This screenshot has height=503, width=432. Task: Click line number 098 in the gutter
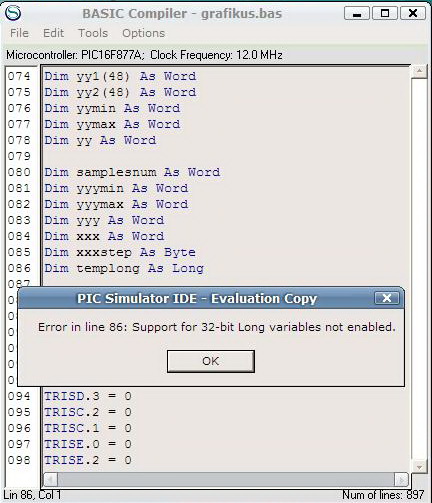(19, 460)
